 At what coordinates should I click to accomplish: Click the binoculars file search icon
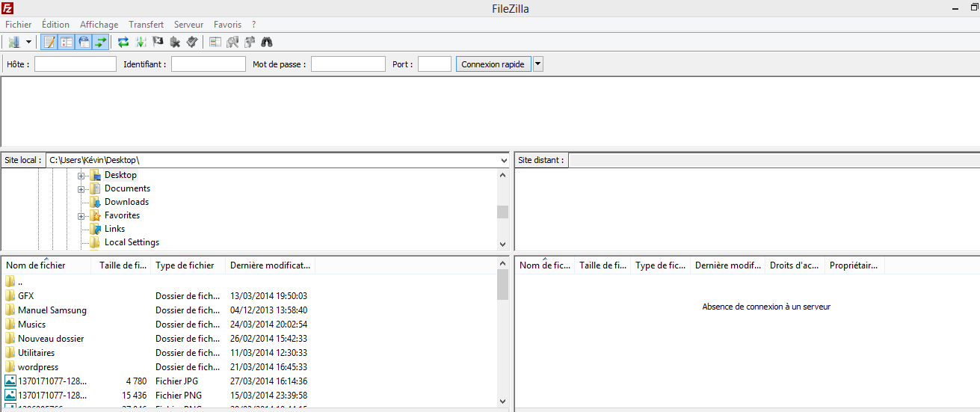(x=266, y=42)
